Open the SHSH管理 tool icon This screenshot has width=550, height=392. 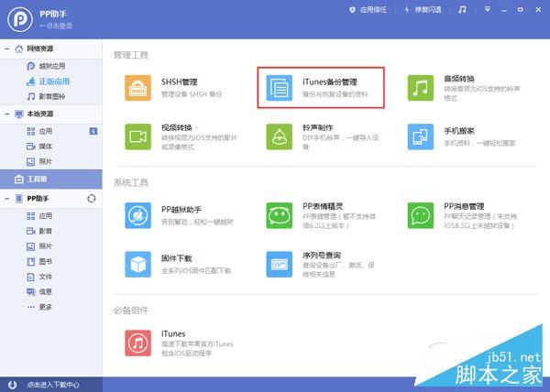137,88
